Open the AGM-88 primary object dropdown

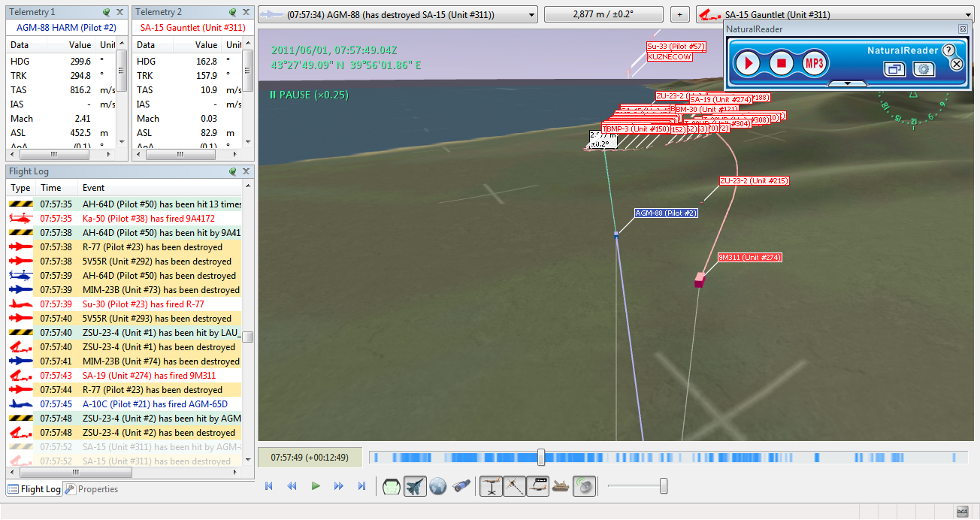click(x=398, y=14)
